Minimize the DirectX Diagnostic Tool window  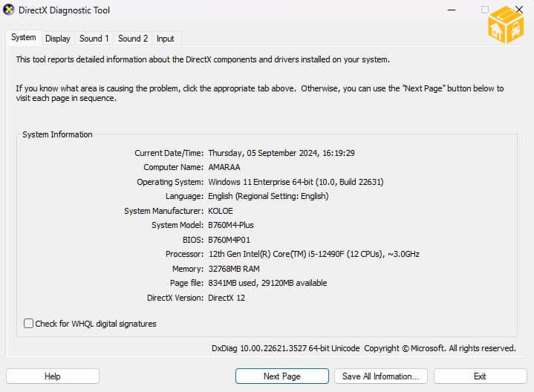coord(452,10)
